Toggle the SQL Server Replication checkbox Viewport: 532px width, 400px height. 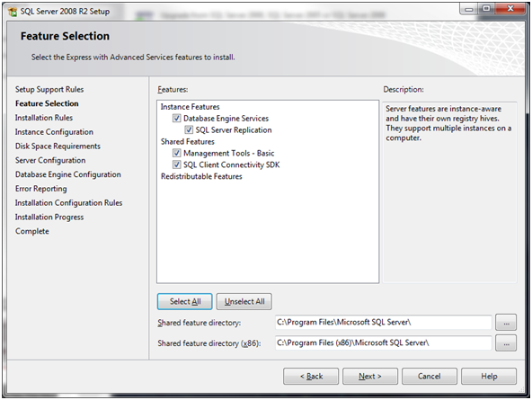pyautogui.click(x=189, y=129)
